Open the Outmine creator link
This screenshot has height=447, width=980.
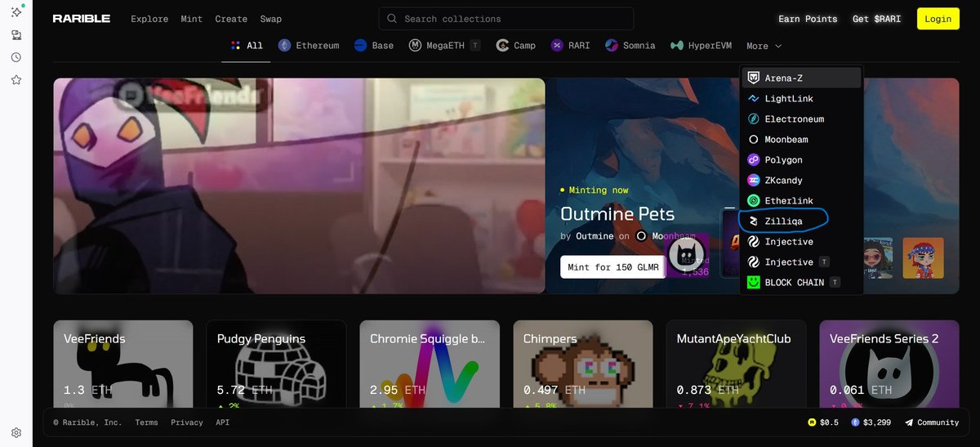(595, 236)
